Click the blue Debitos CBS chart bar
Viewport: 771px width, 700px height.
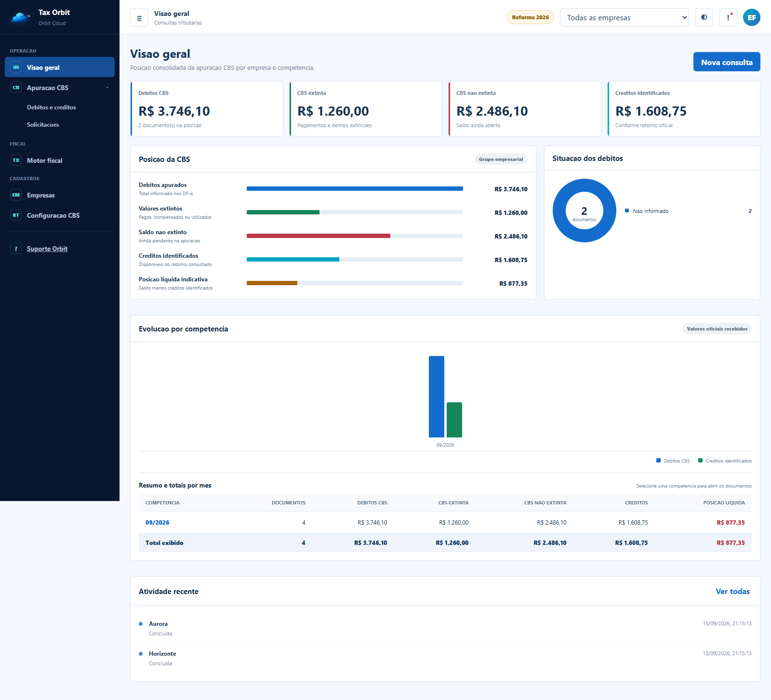[437, 396]
